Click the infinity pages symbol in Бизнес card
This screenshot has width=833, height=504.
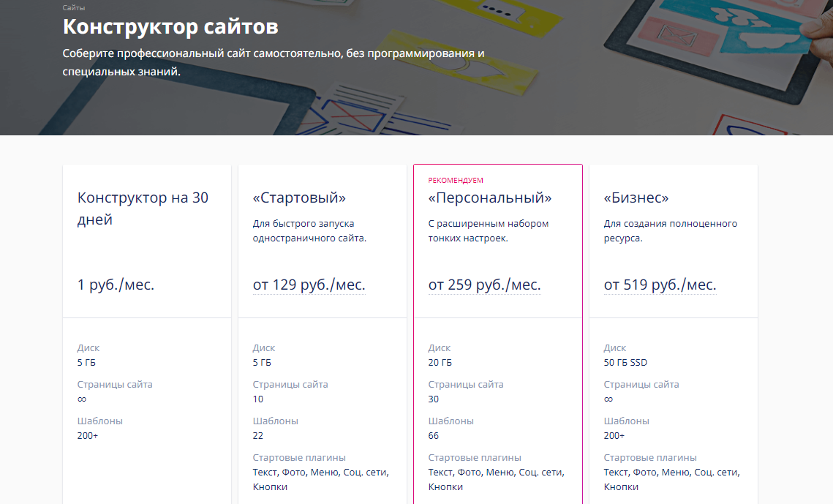[608, 399]
